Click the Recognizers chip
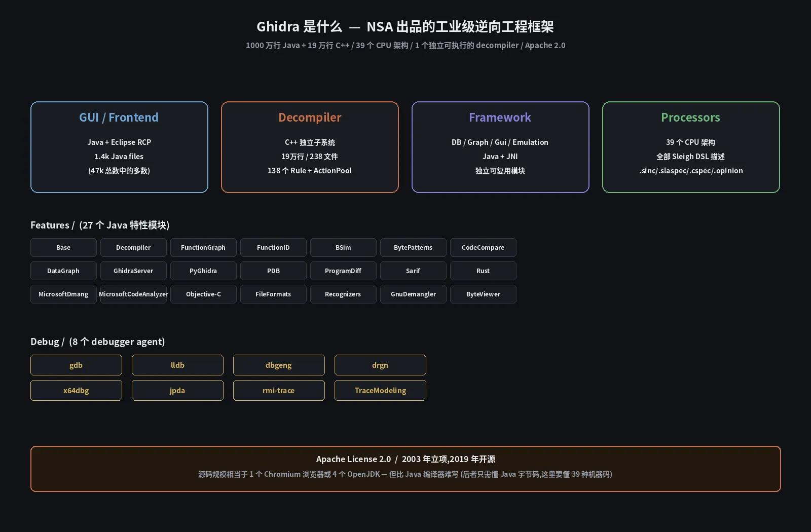The width and height of the screenshot is (811, 532). [x=343, y=294]
